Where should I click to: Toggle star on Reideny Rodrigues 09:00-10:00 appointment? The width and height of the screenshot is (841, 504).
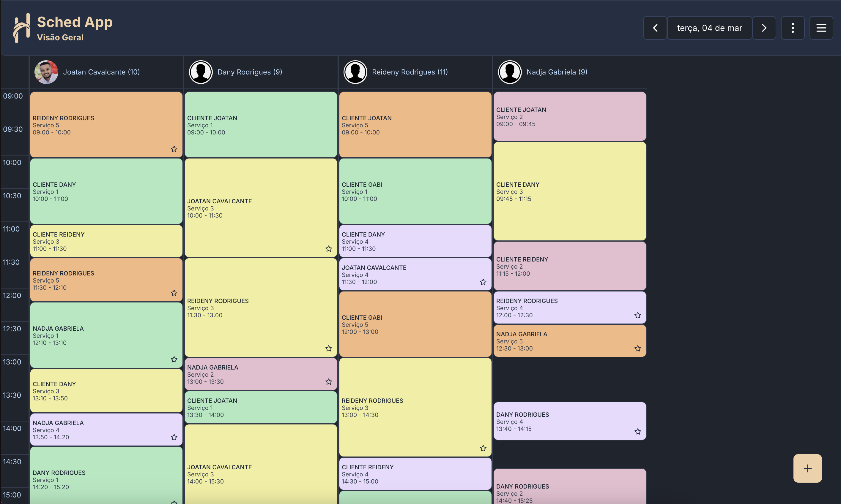tap(174, 149)
